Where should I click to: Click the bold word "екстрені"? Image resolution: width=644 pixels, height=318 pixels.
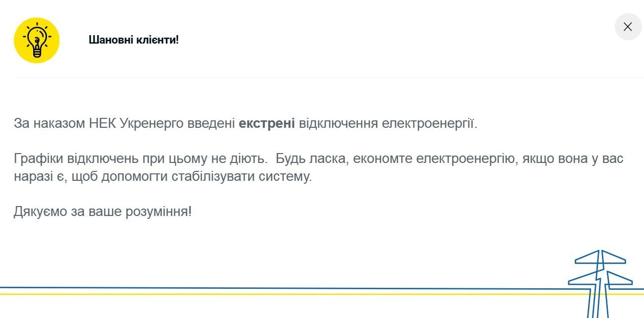(267, 123)
